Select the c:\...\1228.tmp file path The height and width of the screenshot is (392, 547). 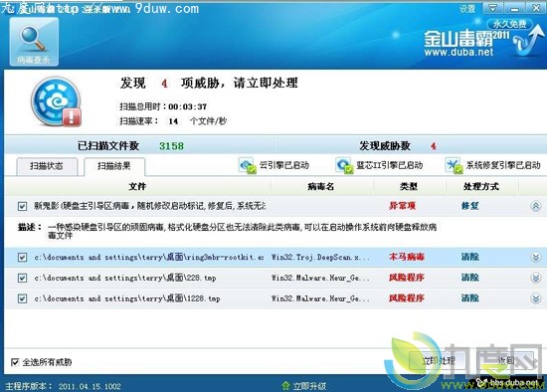click(x=127, y=298)
